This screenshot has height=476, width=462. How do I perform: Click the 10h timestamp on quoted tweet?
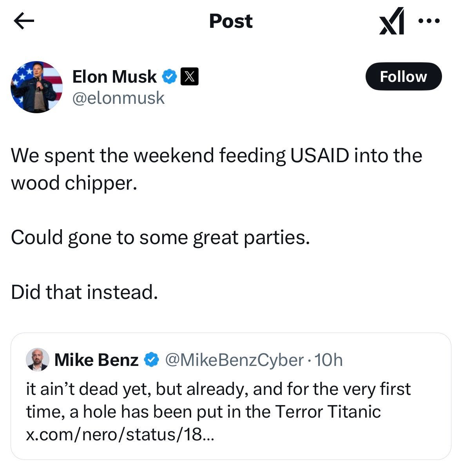tap(329, 359)
